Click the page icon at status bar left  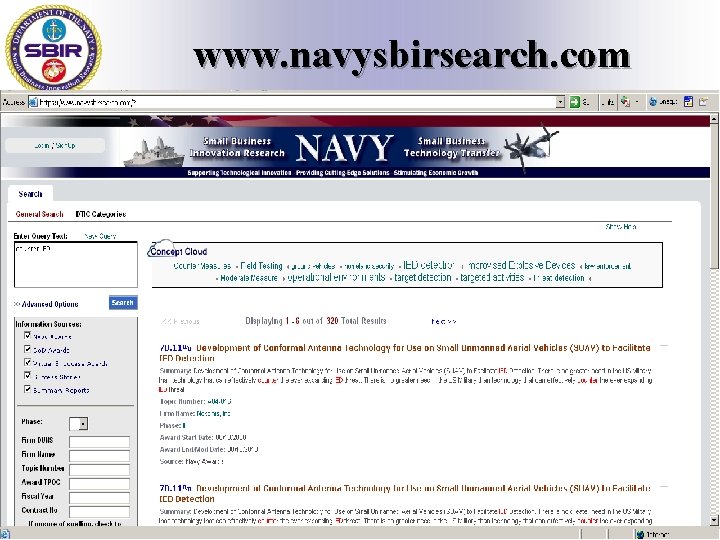pos(5,534)
